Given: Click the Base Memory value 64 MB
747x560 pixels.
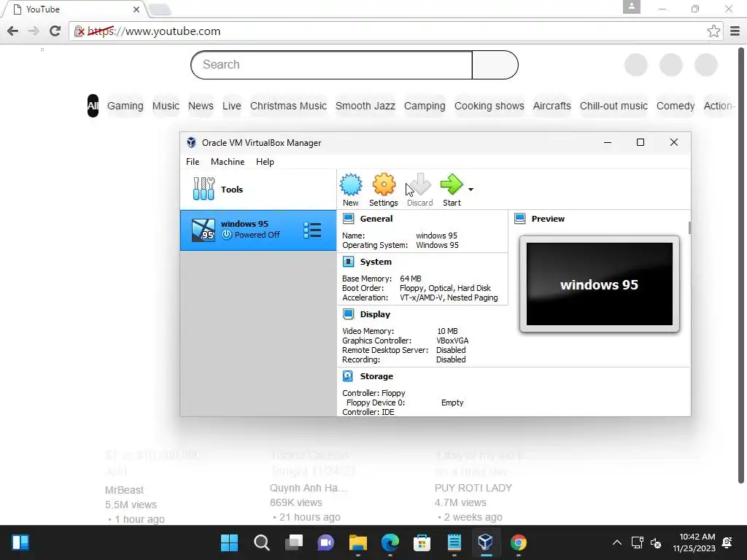Looking at the screenshot, I should coord(410,278).
